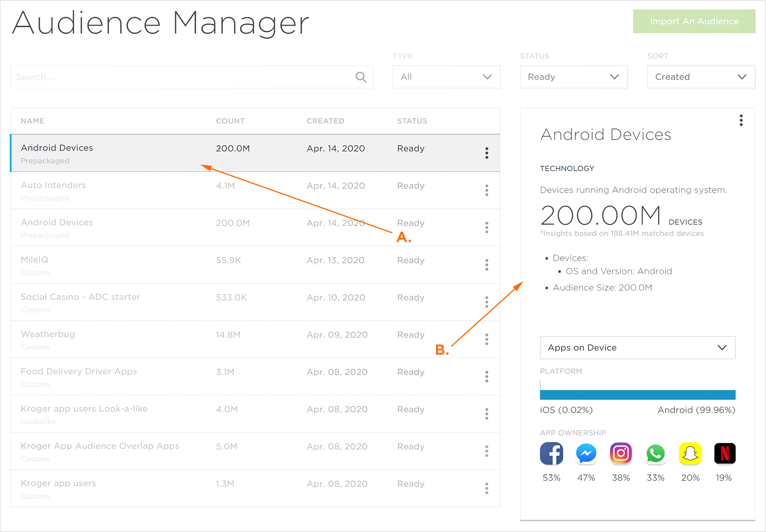Open three-dot menu for Kroger app users Custom row
766x532 pixels.
[487, 488]
